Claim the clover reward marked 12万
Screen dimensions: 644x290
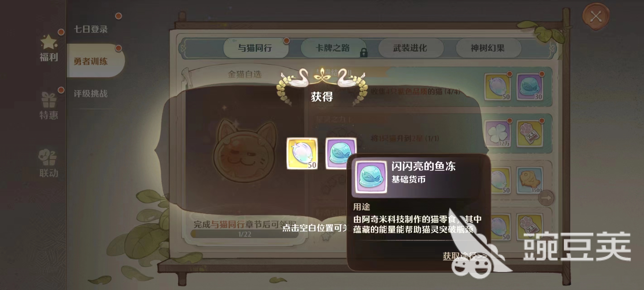coord(497,134)
